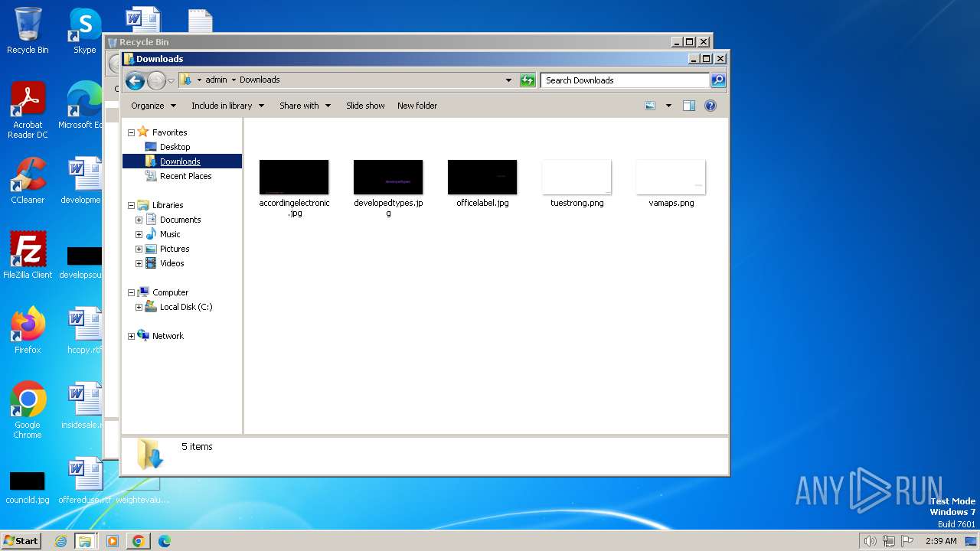Click the Firefox desktop icon
The height and width of the screenshot is (551, 980).
point(28,331)
